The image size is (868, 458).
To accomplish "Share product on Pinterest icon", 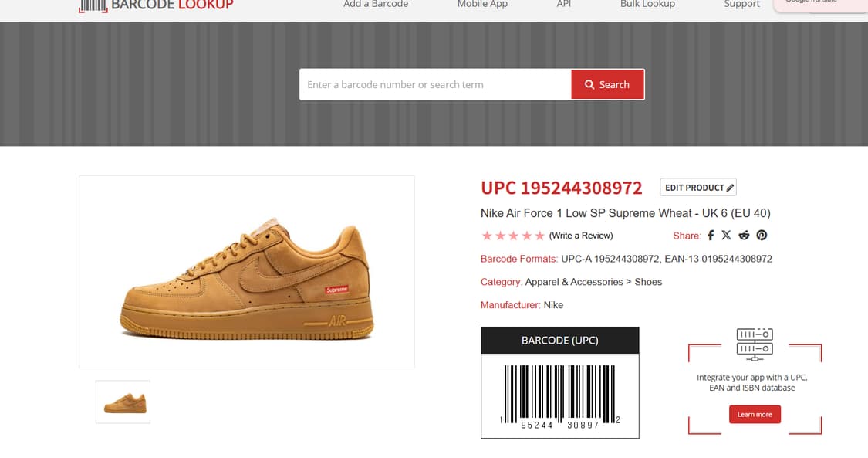I will (x=762, y=236).
